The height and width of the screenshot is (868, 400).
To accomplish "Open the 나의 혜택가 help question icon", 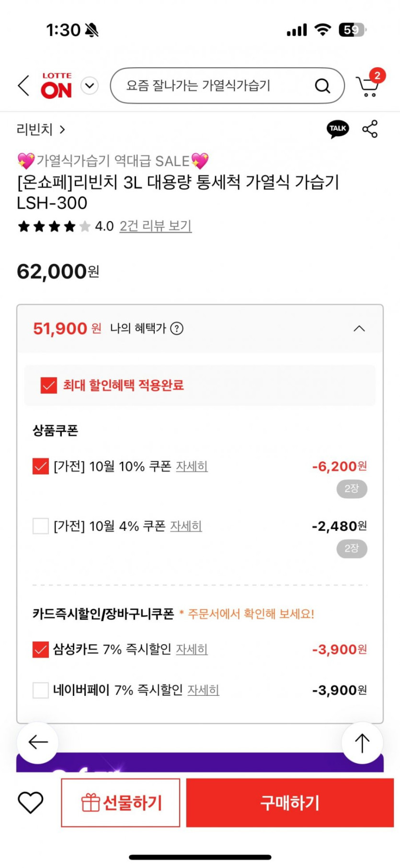I will (x=177, y=328).
